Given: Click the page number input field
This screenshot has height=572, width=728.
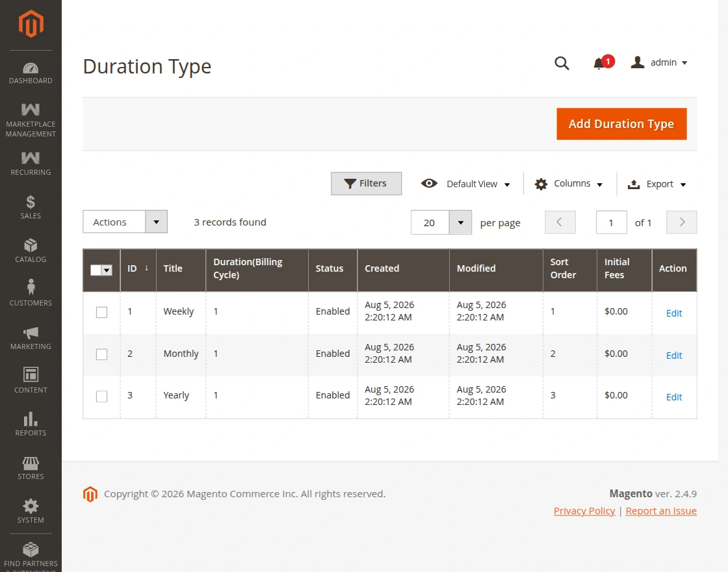Looking at the screenshot, I should (611, 222).
